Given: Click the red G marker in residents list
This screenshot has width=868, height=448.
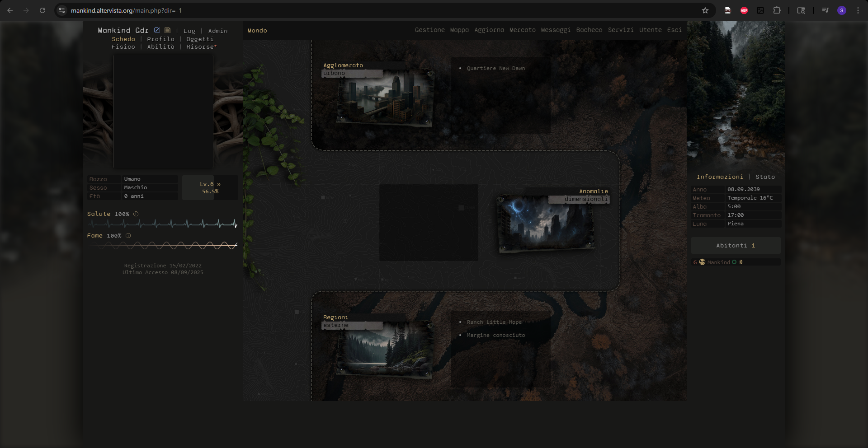Looking at the screenshot, I should coord(695,262).
